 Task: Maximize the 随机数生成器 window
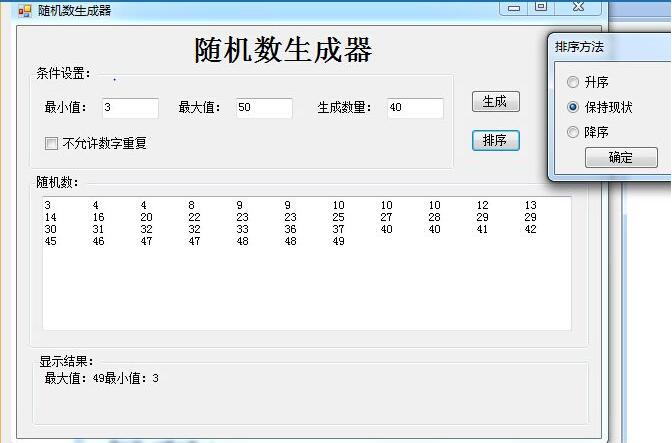[541, 8]
